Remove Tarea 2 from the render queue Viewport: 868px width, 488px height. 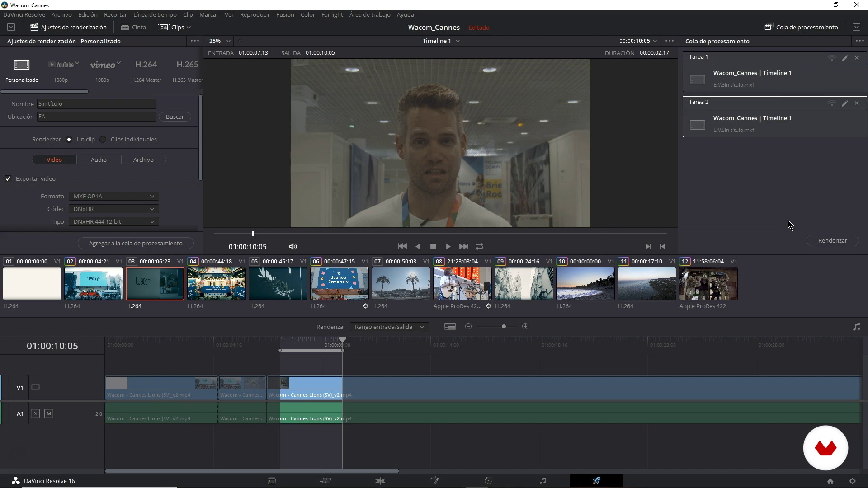(857, 103)
